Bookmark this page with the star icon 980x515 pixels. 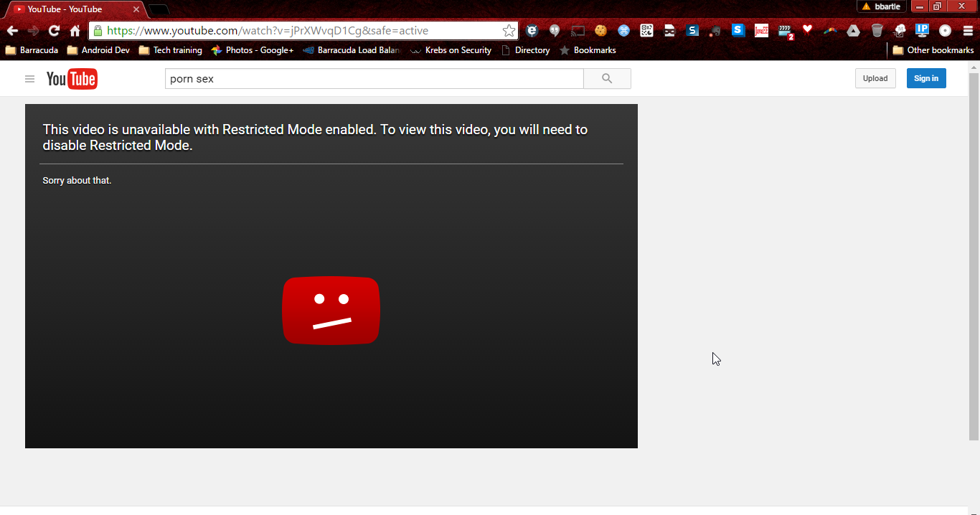point(509,31)
